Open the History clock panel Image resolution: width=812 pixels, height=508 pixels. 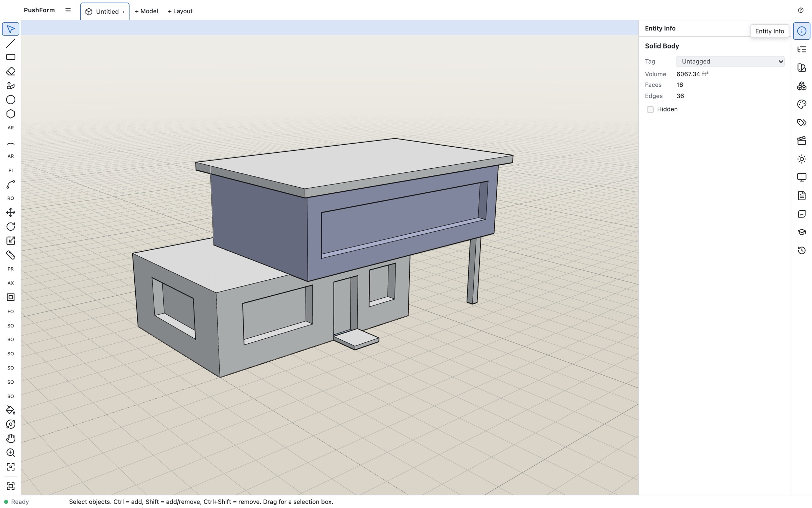[x=802, y=250]
